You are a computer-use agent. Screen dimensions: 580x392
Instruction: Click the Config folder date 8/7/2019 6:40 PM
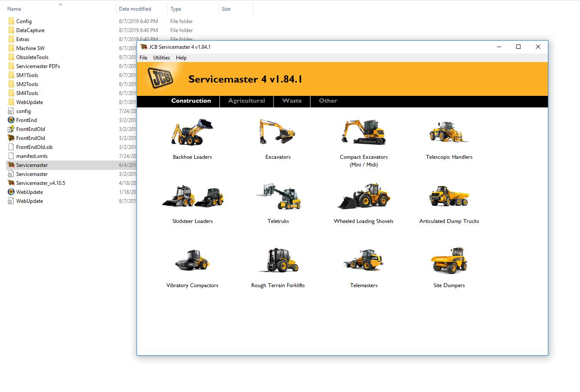tap(138, 21)
